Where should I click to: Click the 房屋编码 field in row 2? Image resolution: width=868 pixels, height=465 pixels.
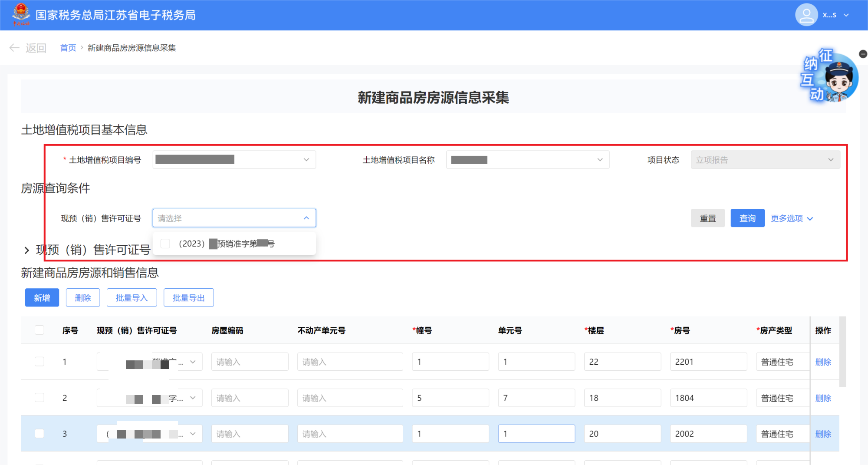pyautogui.click(x=250, y=398)
